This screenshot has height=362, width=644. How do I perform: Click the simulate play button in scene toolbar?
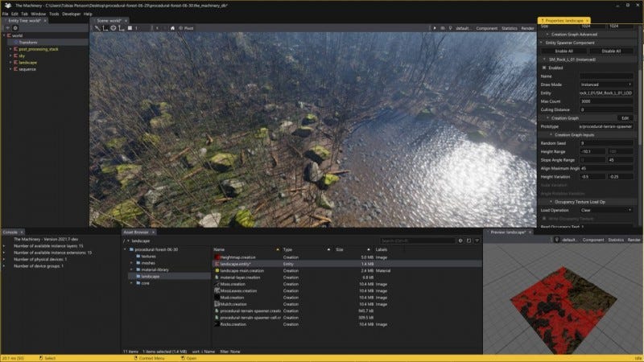[x=435, y=28]
